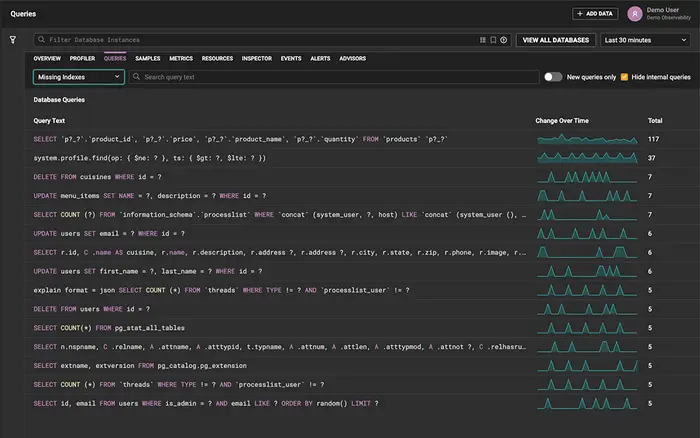Open the Resources tab
This screenshot has height=438, width=700.
click(217, 58)
